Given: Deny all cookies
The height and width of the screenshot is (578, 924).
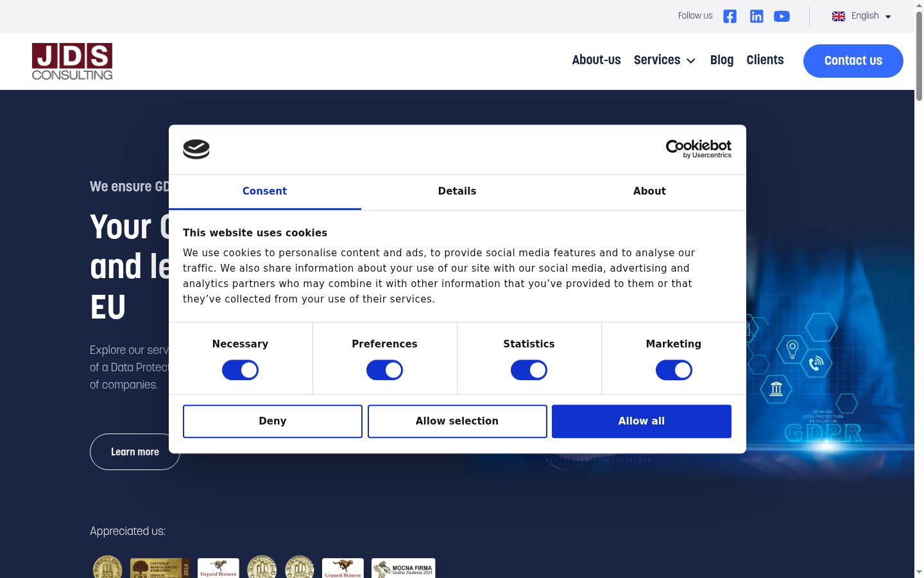Looking at the screenshot, I should point(273,421).
